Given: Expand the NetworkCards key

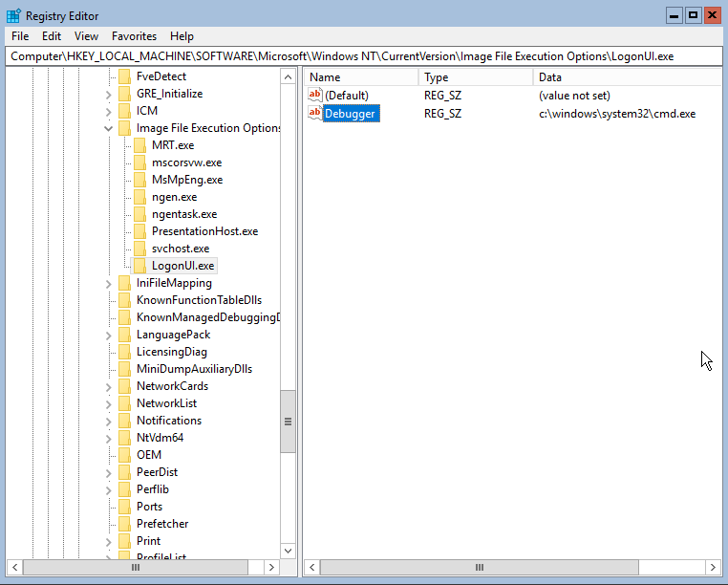Looking at the screenshot, I should click(x=109, y=386).
